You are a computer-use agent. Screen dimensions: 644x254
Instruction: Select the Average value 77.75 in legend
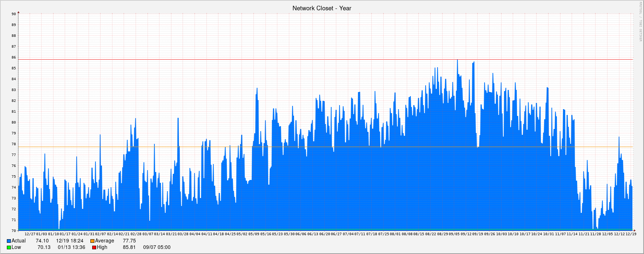129,241
